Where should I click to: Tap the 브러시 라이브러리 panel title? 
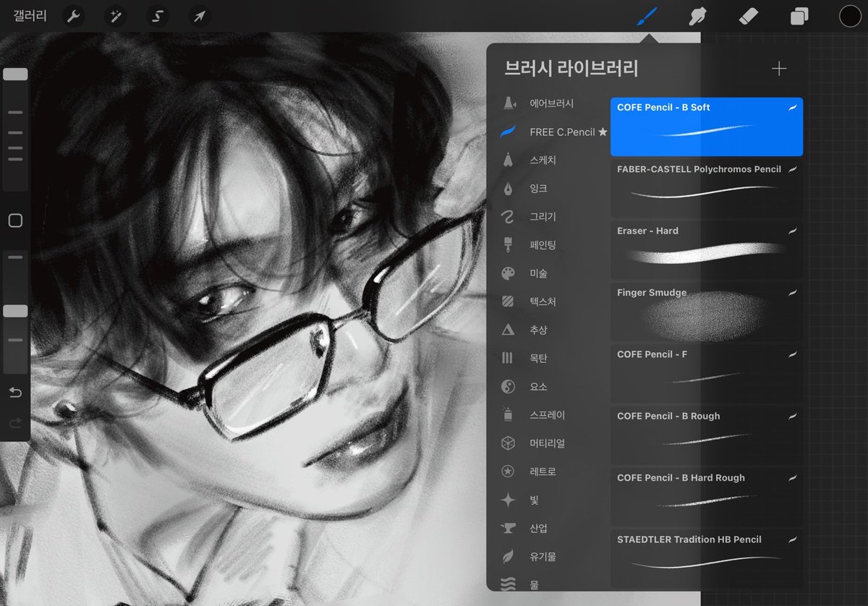[x=571, y=69]
